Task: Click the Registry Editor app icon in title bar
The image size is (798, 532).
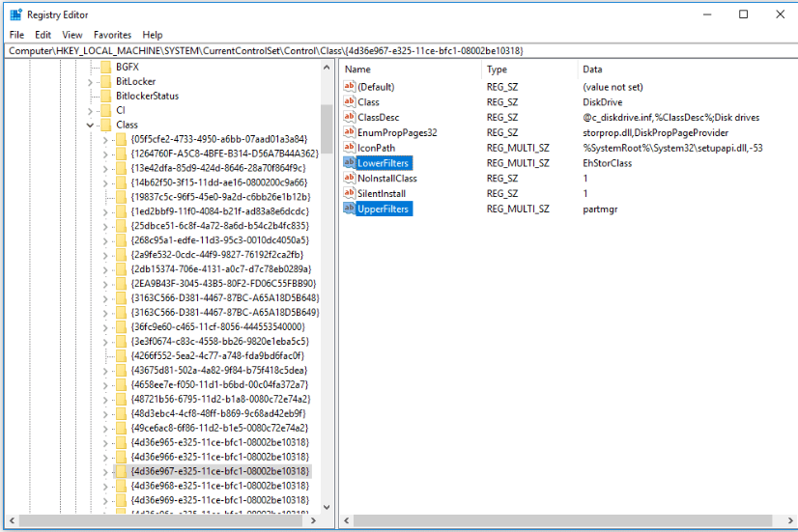Action: pyautogui.click(x=16, y=14)
